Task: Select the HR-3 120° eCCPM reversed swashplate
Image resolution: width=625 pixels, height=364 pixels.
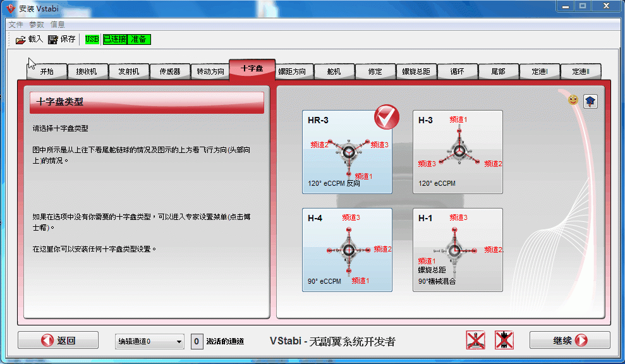Action: point(347,152)
